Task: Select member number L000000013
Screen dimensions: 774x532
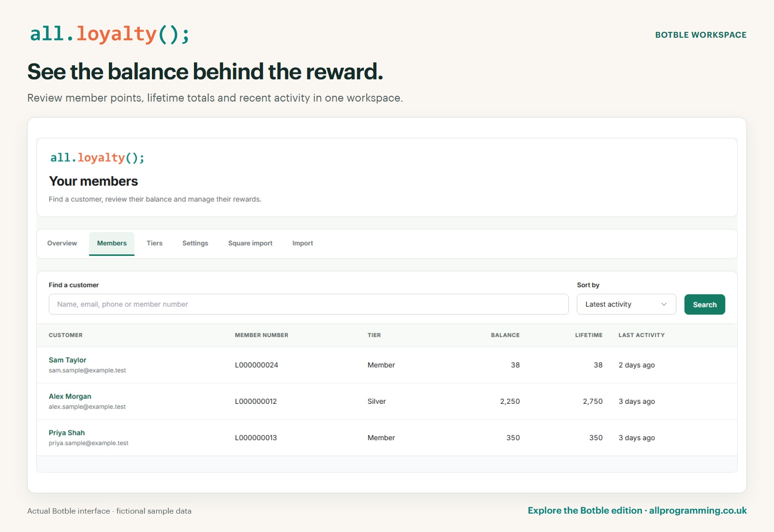Action: [x=256, y=438]
